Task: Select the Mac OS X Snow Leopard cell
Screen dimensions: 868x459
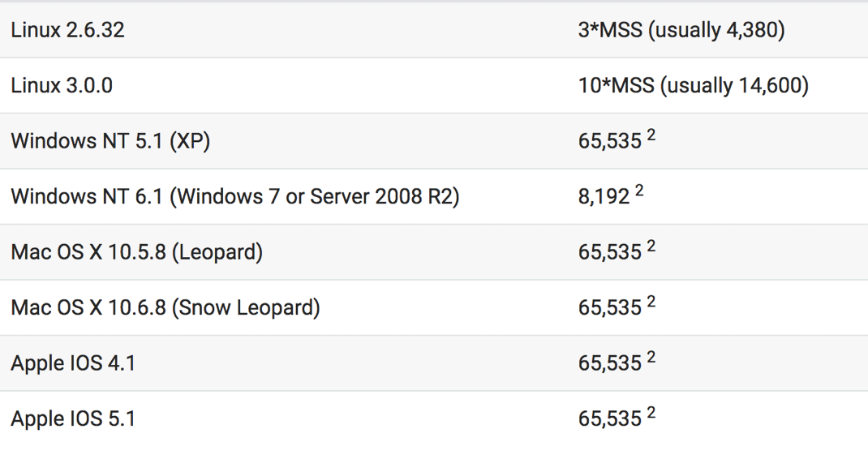Action: point(165,307)
